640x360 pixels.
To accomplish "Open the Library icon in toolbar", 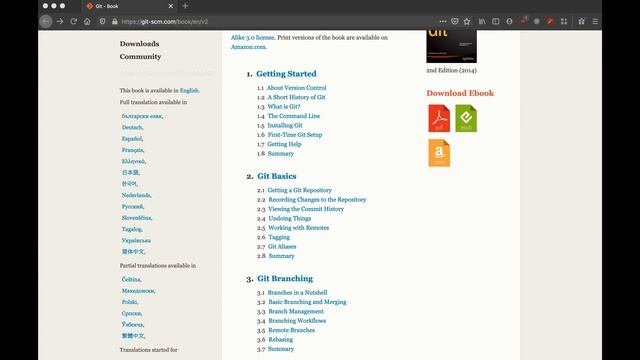I will 482,22.
